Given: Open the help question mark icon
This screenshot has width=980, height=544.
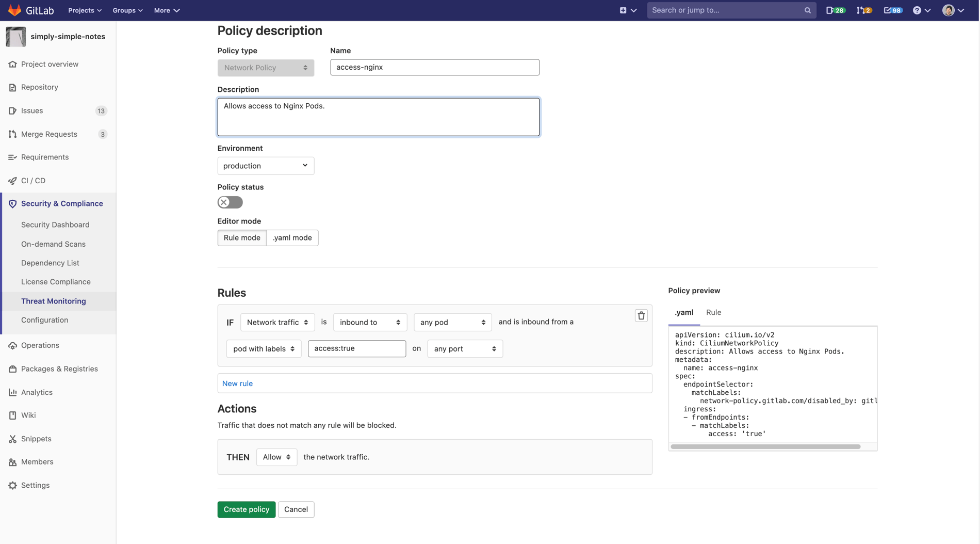Looking at the screenshot, I should tap(918, 10).
